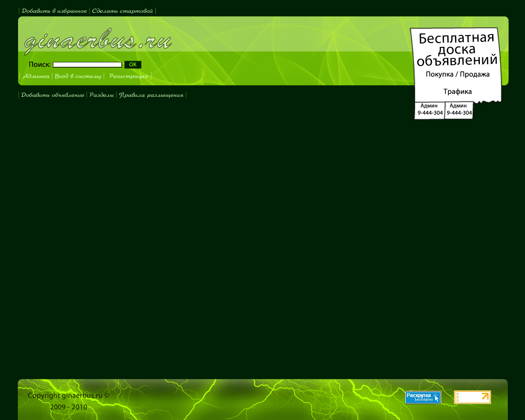Open the Разделы menu item

coord(102,95)
